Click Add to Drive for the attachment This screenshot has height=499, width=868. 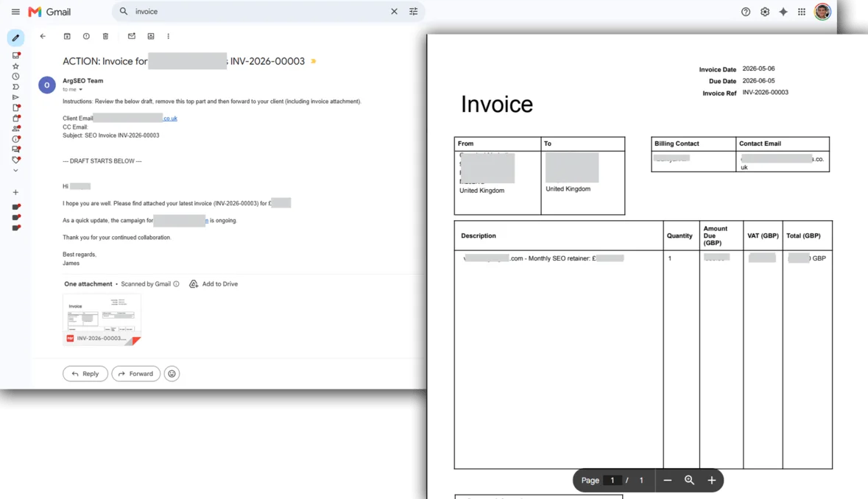(x=214, y=284)
